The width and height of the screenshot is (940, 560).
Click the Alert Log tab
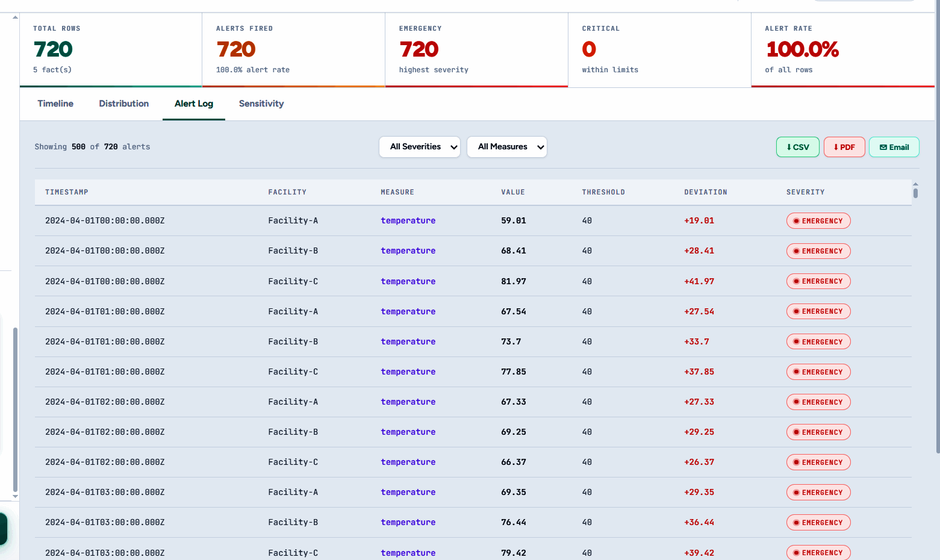[x=193, y=104]
